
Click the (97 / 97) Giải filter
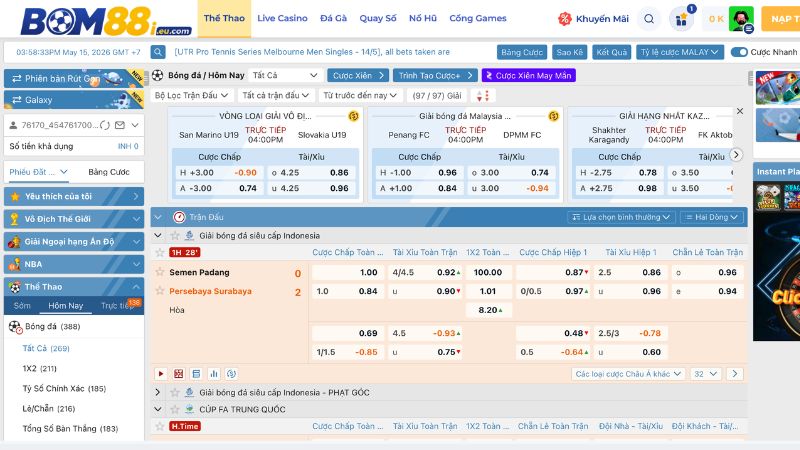point(437,95)
